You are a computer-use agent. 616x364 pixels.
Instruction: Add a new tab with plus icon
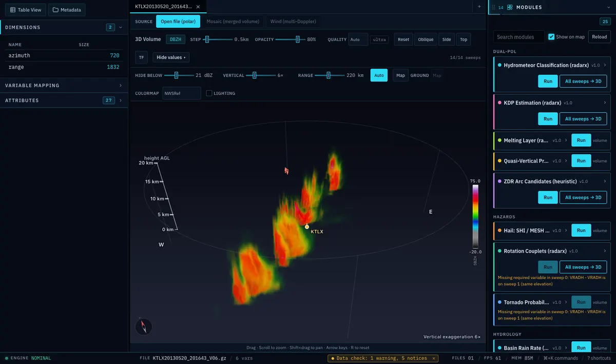pyautogui.click(x=479, y=7)
